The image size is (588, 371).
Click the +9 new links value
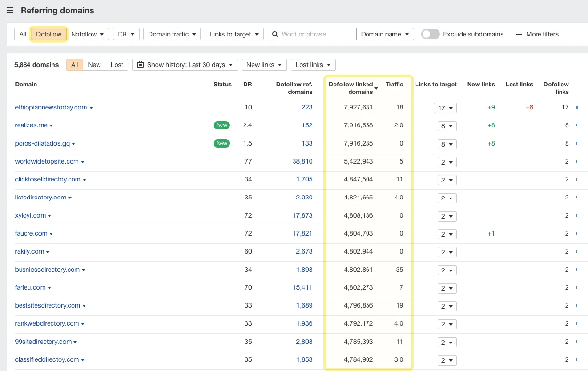pyautogui.click(x=491, y=107)
